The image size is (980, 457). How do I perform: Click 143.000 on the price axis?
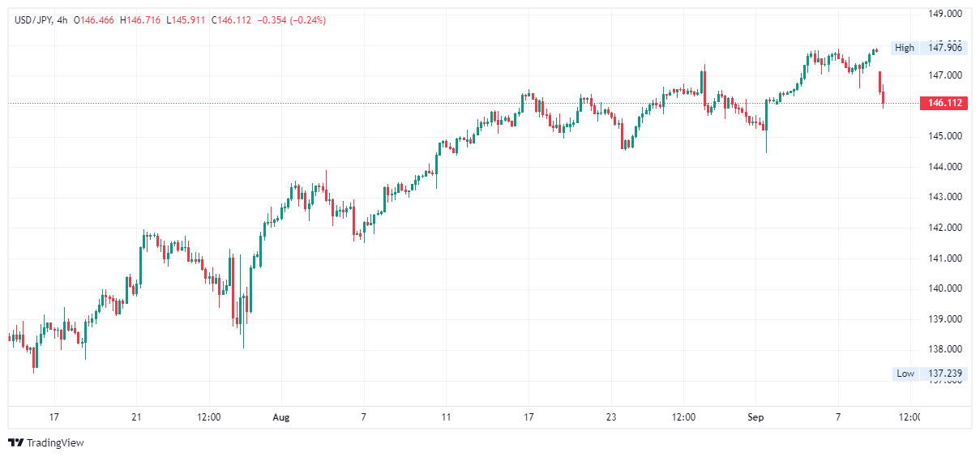click(944, 197)
